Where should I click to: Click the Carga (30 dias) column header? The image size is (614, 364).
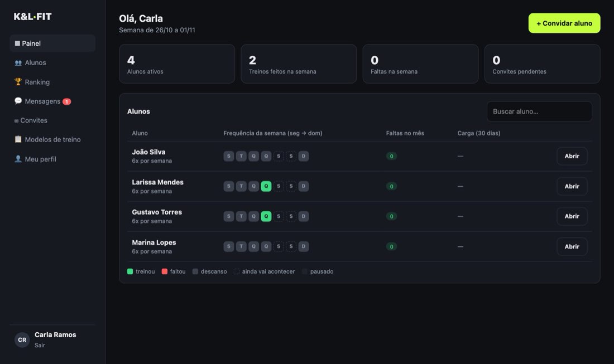tap(478, 133)
